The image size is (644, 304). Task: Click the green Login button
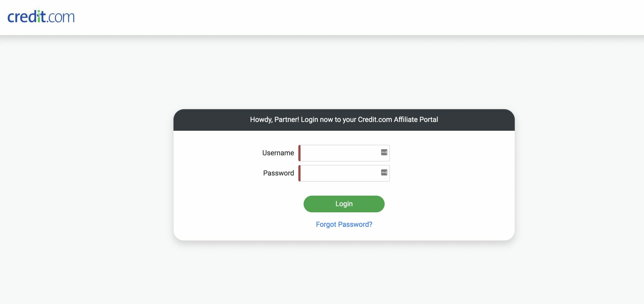(x=344, y=204)
